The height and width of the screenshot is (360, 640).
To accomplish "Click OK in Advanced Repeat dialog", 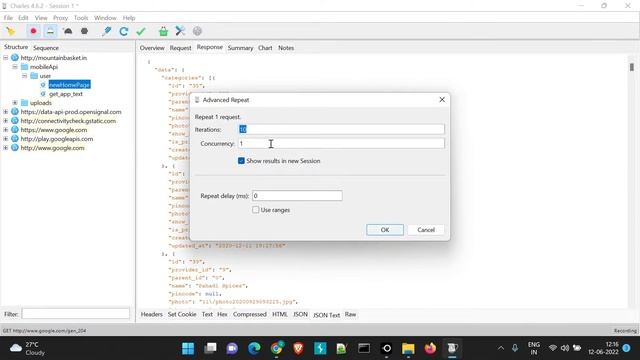I will pos(385,230).
